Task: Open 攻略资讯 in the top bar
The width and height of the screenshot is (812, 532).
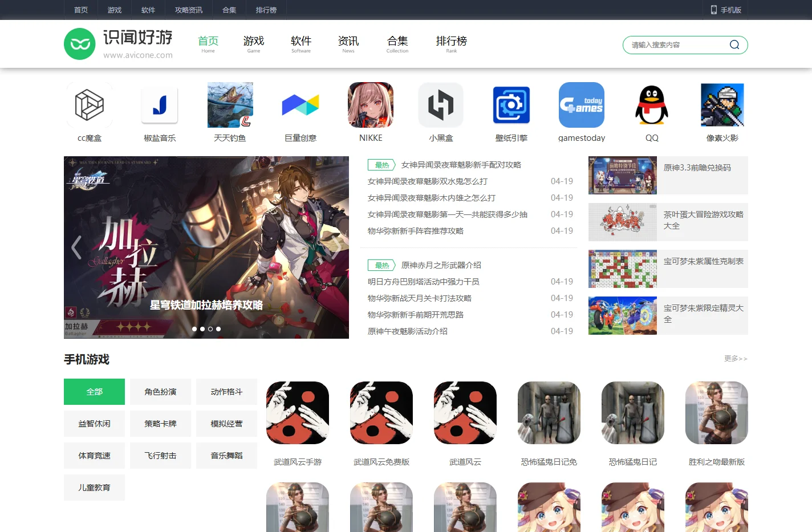Action: coord(189,10)
